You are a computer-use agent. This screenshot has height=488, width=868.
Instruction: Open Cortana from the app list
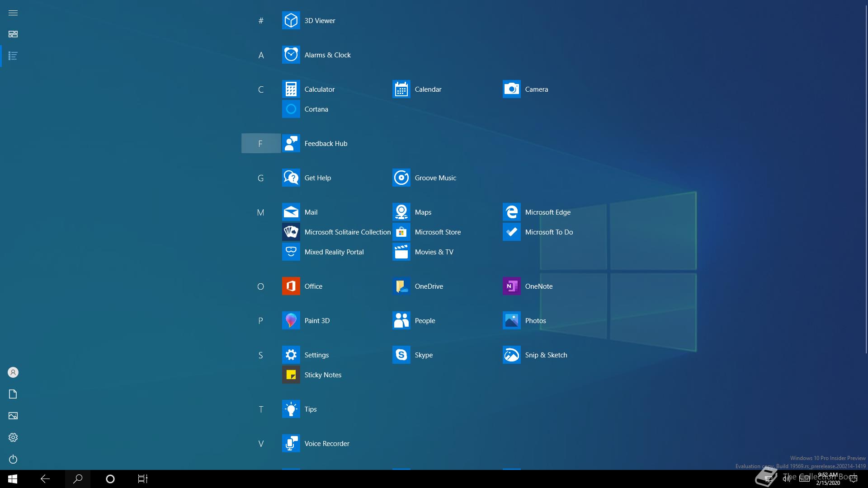click(291, 109)
